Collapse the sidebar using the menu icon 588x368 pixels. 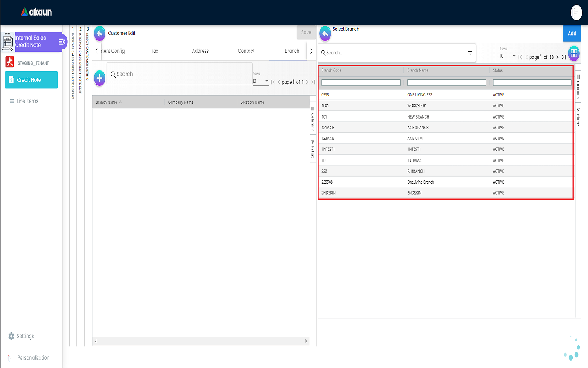point(62,42)
